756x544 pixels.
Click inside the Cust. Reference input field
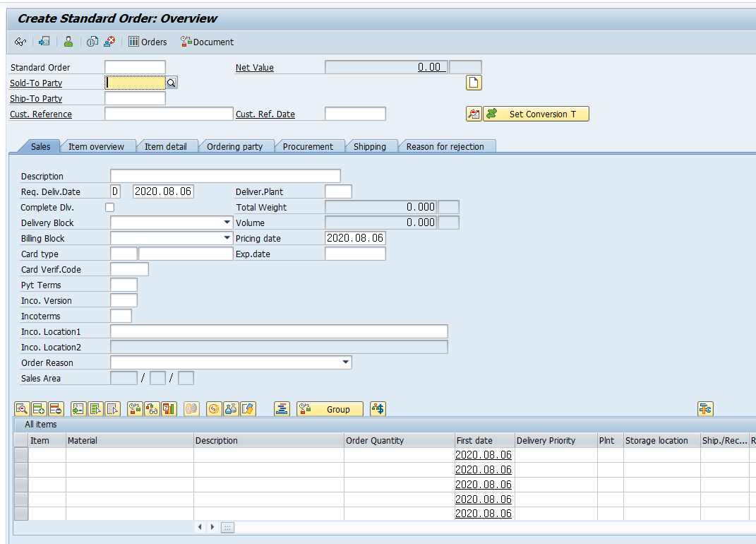coord(168,113)
